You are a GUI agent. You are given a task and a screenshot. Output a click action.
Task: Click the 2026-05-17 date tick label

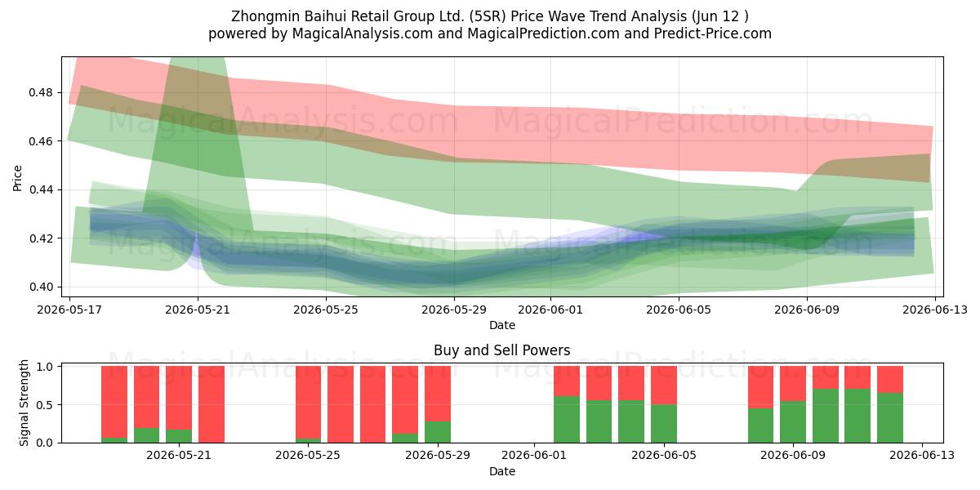click(x=69, y=310)
